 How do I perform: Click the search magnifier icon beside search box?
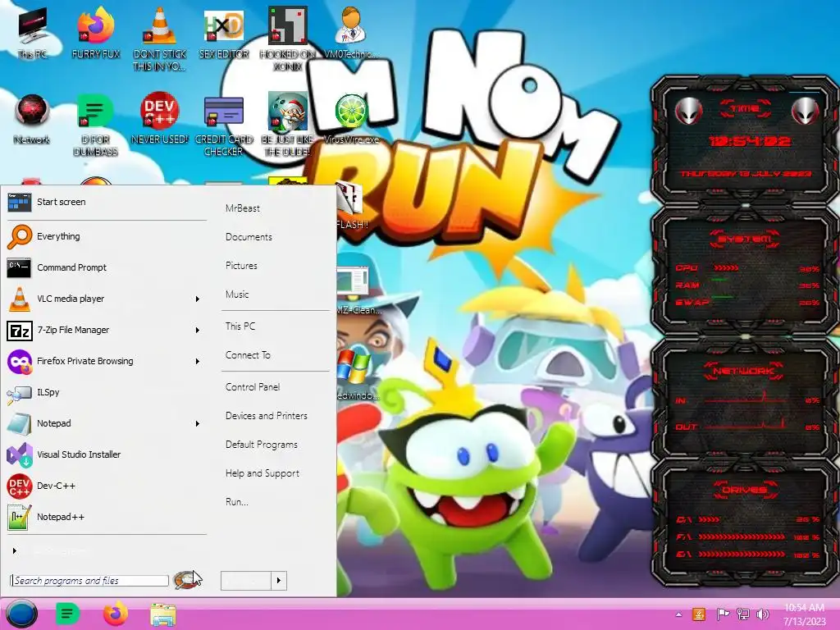(185, 580)
